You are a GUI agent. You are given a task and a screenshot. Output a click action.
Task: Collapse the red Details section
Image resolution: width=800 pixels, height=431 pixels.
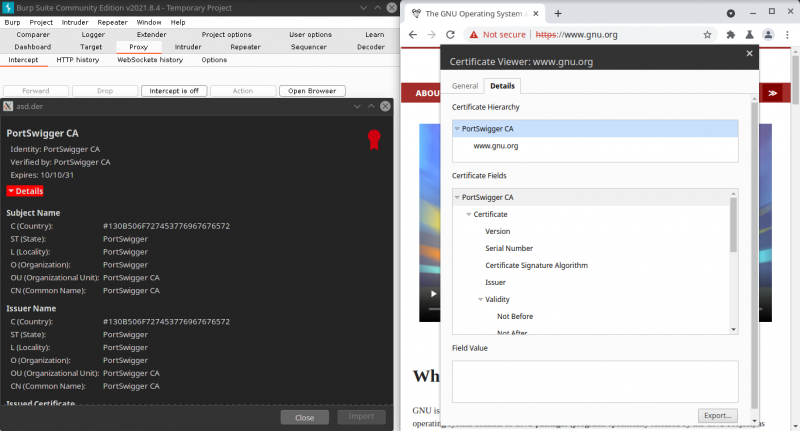[25, 191]
